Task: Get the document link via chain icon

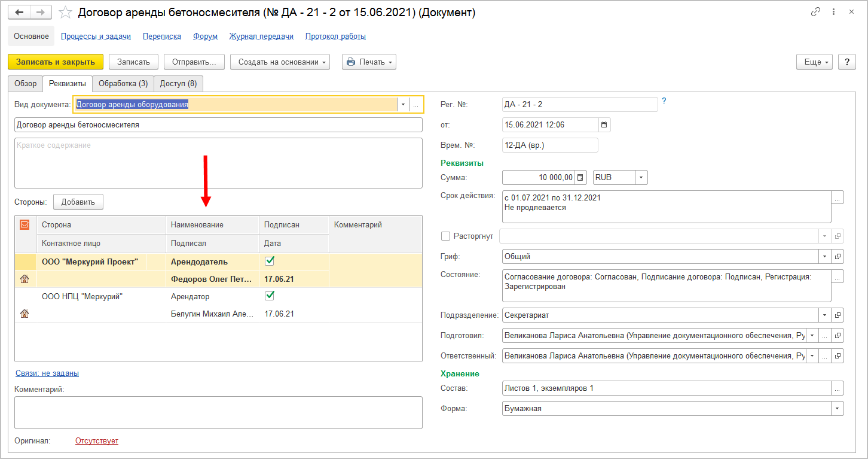Action: tap(815, 12)
